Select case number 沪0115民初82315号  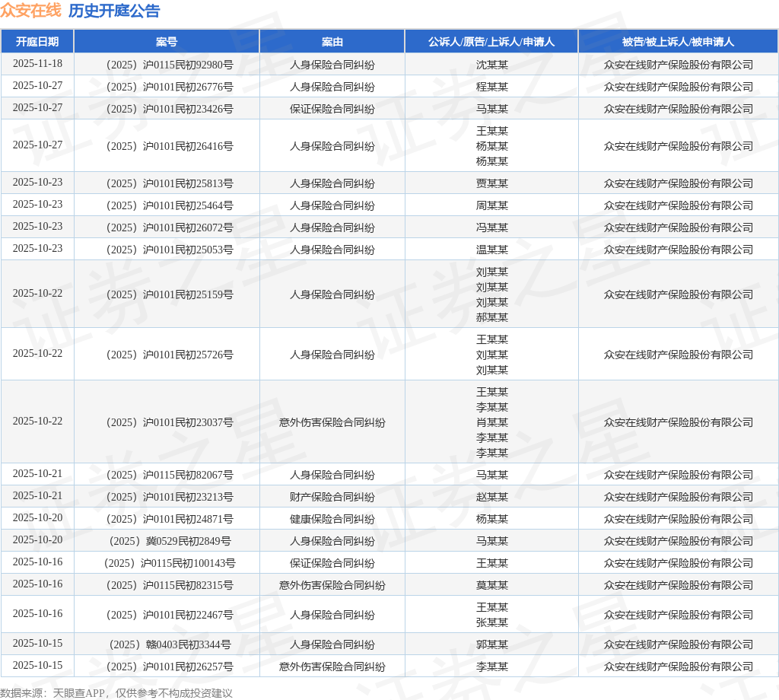click(x=170, y=585)
